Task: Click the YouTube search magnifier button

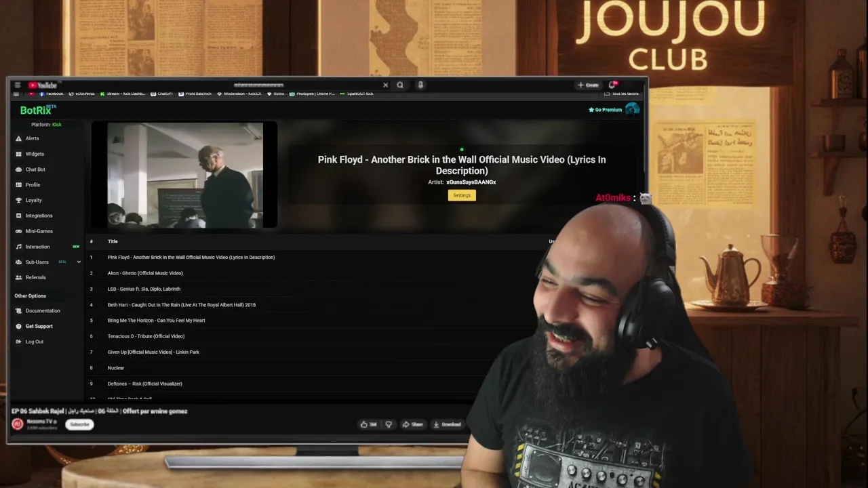Action: click(x=400, y=85)
